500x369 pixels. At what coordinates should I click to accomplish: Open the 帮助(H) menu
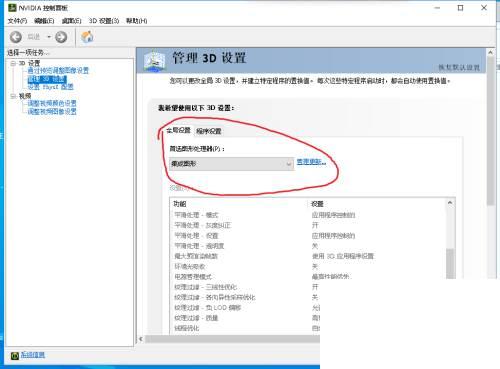(x=137, y=21)
